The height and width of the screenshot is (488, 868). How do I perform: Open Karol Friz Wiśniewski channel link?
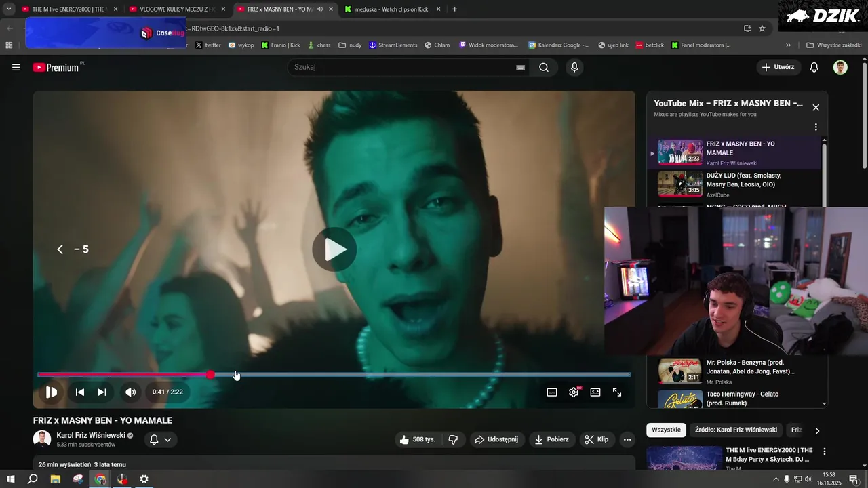91,436
